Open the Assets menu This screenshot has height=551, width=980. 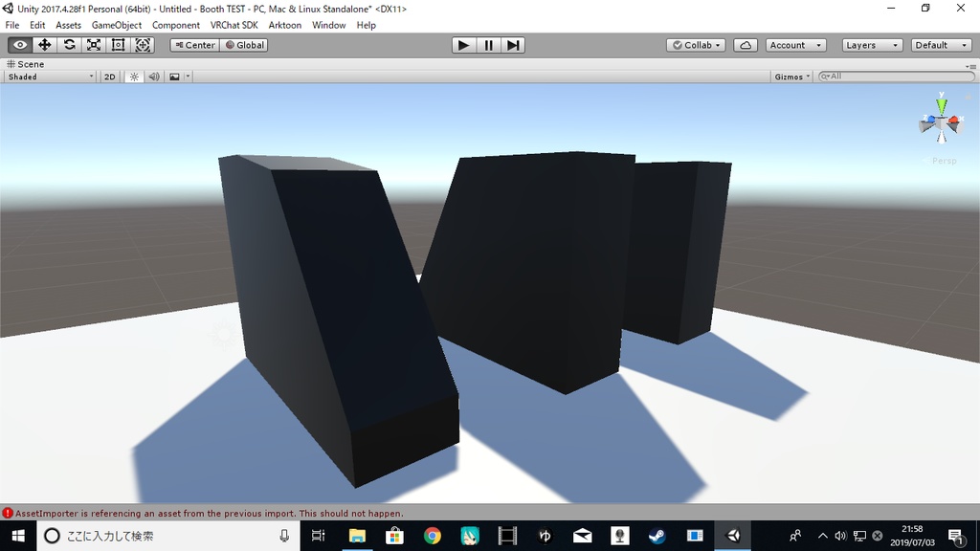pyautogui.click(x=68, y=25)
